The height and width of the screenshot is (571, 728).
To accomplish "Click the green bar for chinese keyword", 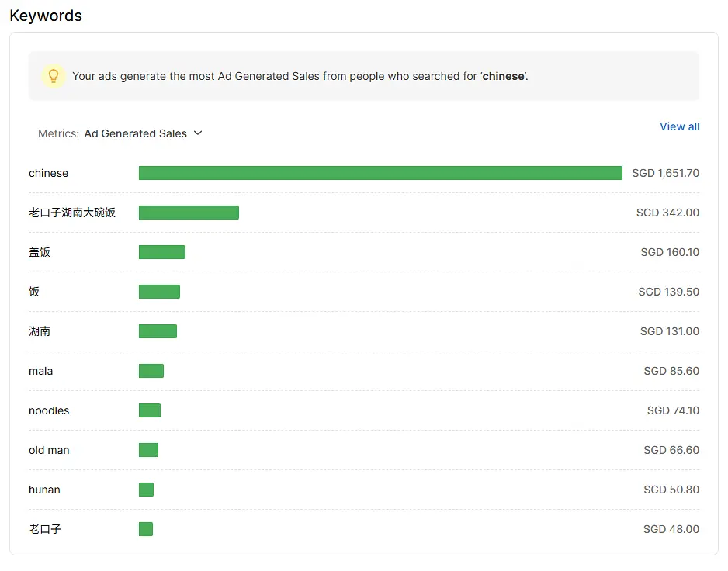I will click(380, 173).
